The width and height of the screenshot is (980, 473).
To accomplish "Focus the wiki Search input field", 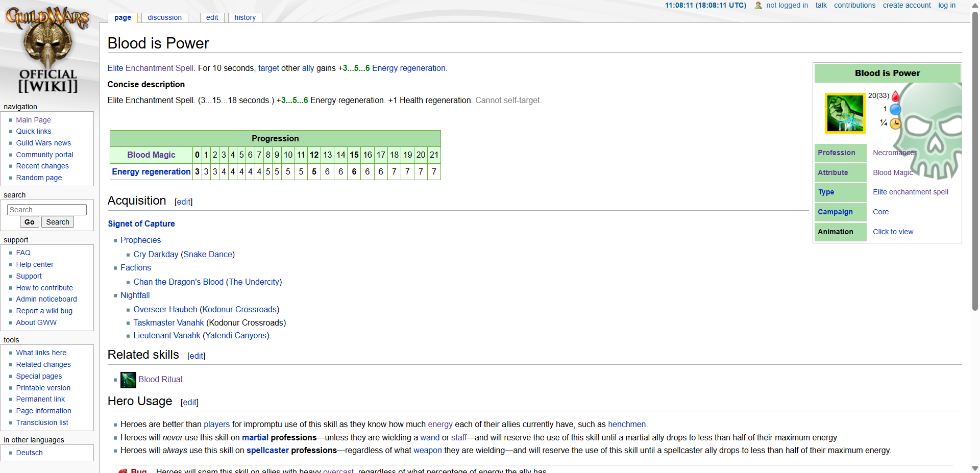I will click(47, 210).
